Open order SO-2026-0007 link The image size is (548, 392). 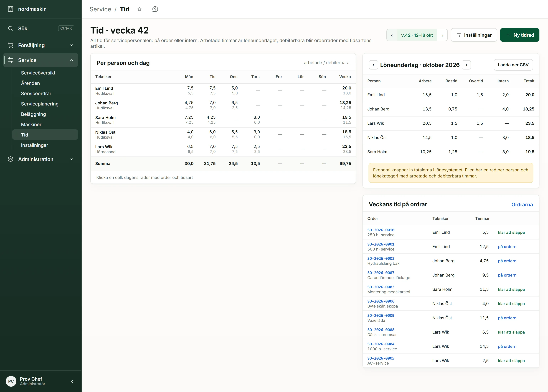[381, 273]
